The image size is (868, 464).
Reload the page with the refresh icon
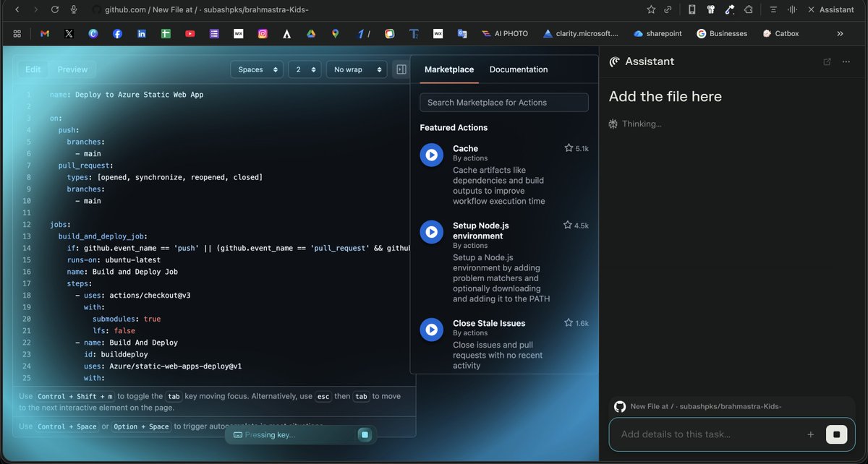(x=55, y=9)
